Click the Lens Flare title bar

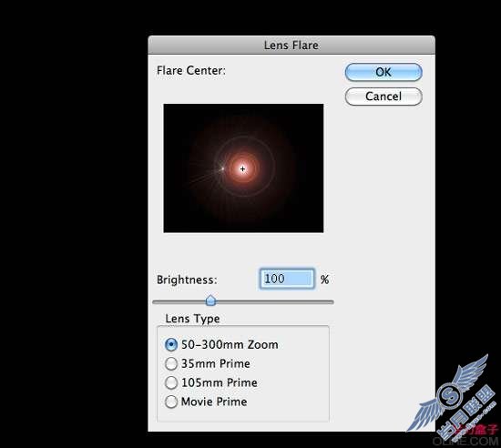[291, 45]
